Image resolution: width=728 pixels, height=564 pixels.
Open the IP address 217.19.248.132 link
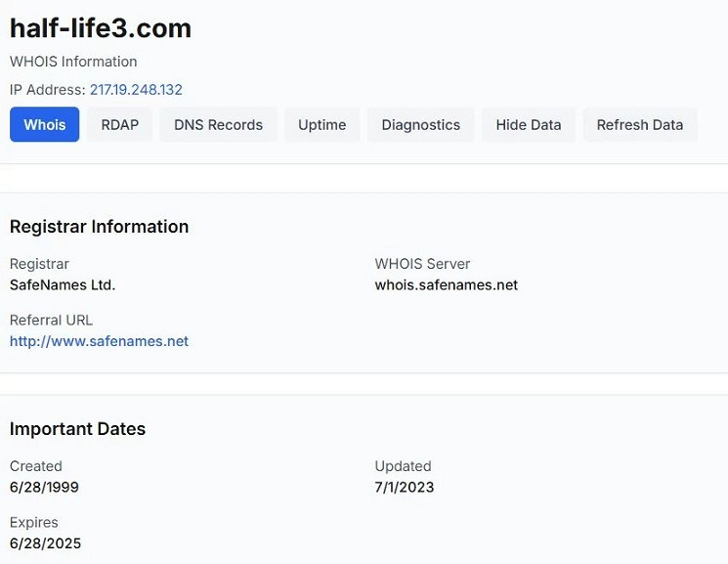coord(136,90)
